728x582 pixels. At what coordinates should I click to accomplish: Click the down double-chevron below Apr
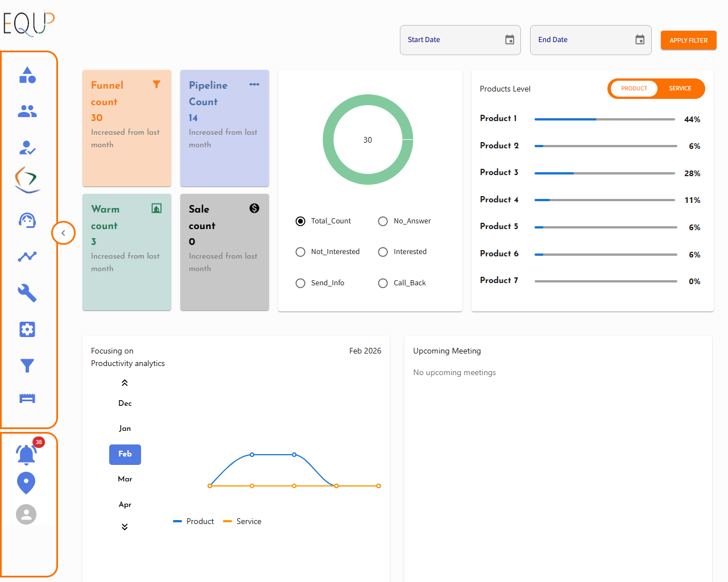(125, 527)
